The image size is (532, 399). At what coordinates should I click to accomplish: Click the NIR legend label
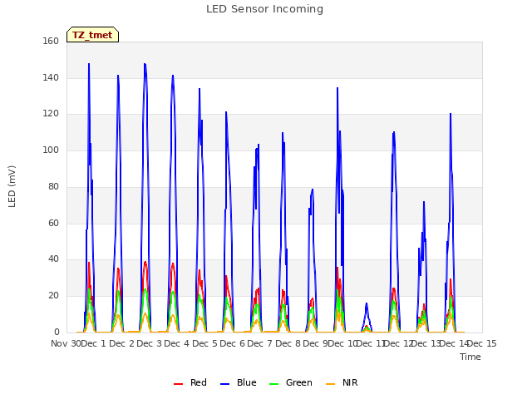[x=350, y=382]
